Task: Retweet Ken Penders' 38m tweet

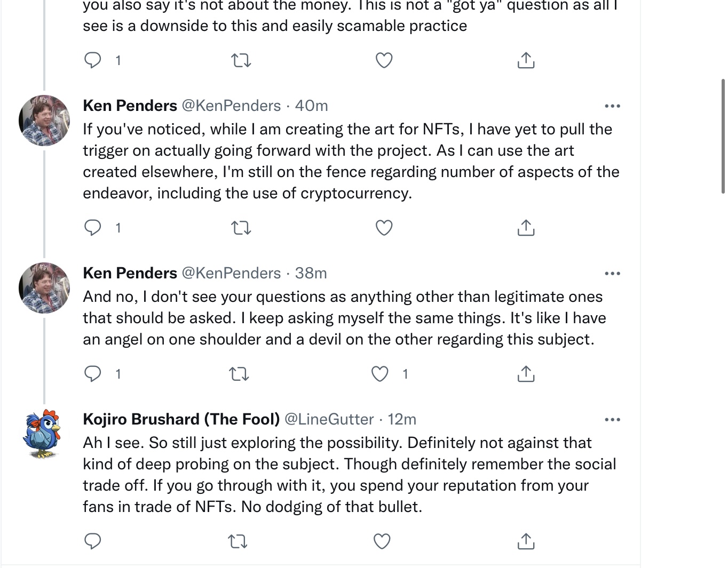Action: [x=239, y=374]
